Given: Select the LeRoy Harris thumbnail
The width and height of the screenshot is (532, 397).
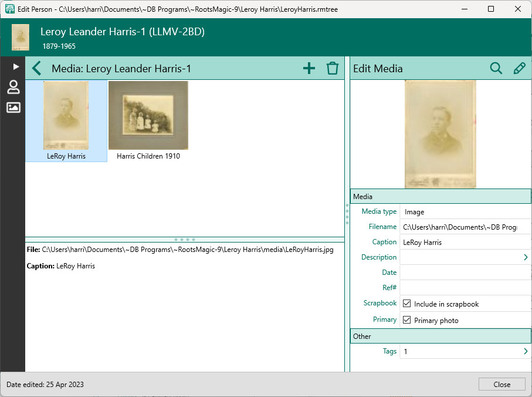Looking at the screenshot, I should pyautogui.click(x=66, y=116).
